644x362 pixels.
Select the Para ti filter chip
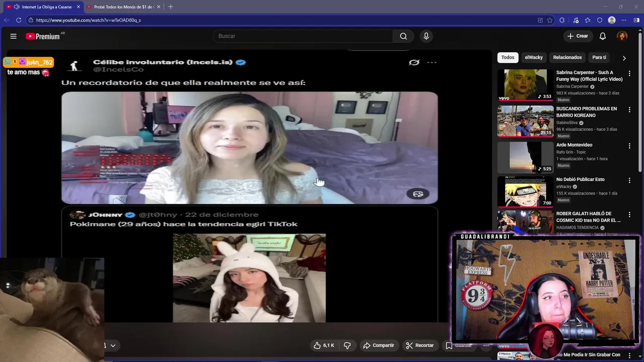tap(599, 57)
